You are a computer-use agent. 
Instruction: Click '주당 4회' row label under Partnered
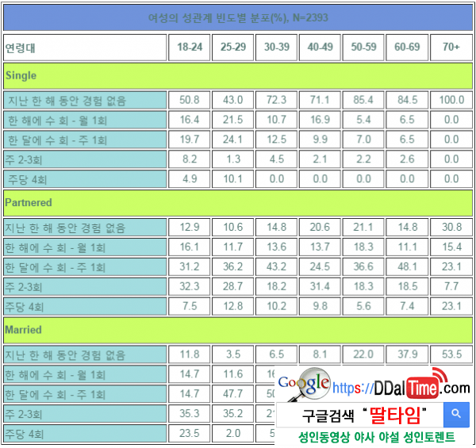coord(85,306)
